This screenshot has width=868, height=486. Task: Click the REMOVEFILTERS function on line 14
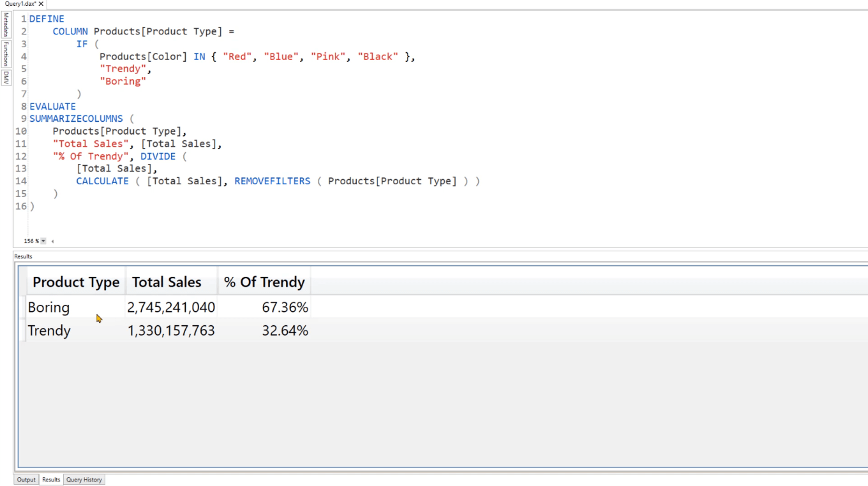click(273, 181)
